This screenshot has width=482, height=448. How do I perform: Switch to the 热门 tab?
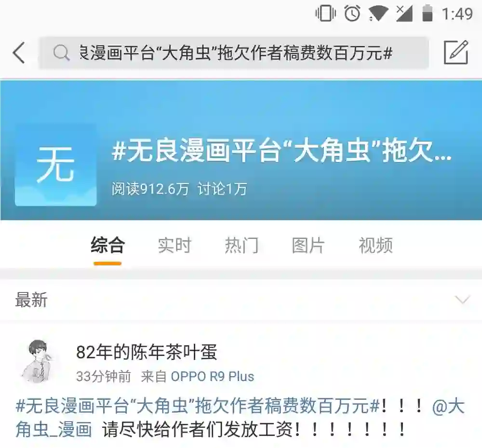pos(241,246)
